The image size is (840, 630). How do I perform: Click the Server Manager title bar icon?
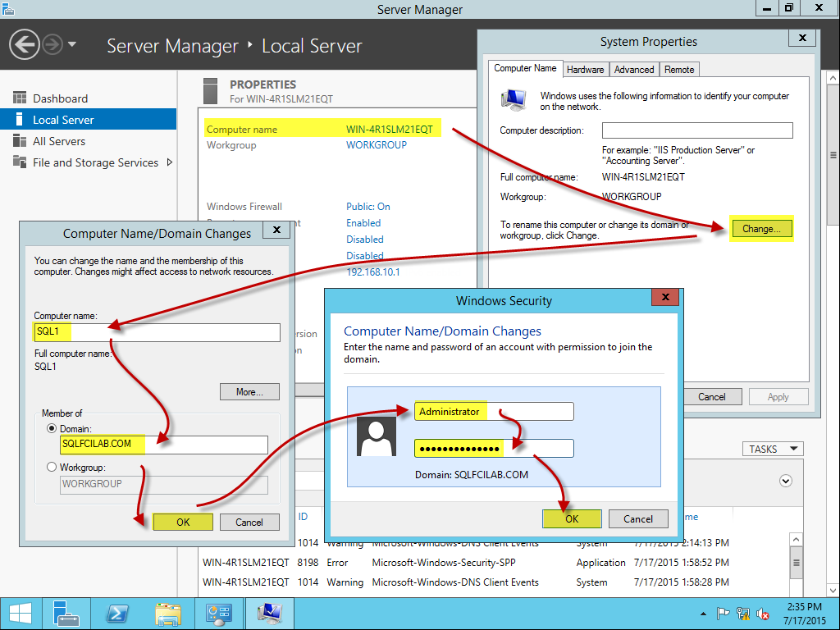click(x=7, y=8)
